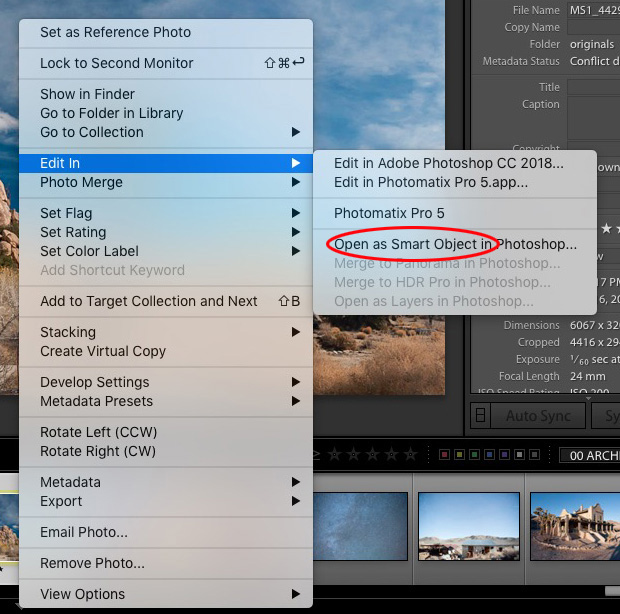Viewport: 620px width, 614px height.
Task: Click the Copy Name input field
Action: point(594,27)
